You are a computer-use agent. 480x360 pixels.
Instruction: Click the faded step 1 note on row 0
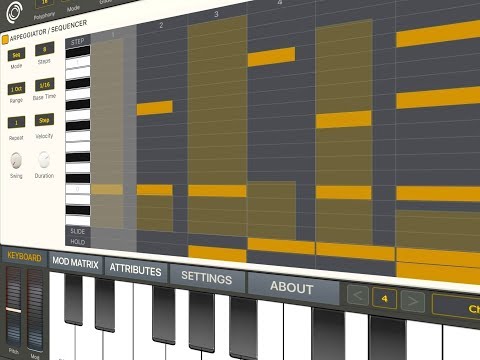click(107, 189)
